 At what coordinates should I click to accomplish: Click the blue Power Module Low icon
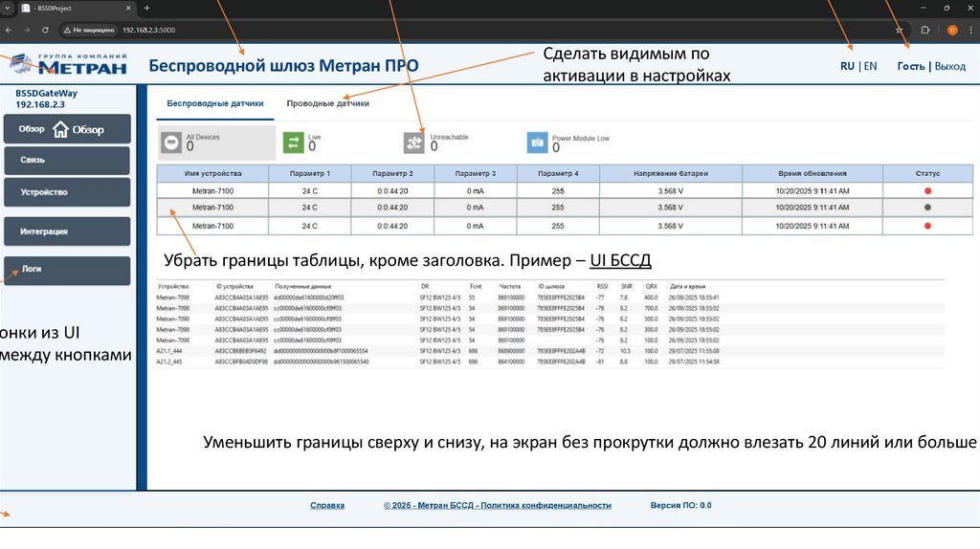pos(537,143)
